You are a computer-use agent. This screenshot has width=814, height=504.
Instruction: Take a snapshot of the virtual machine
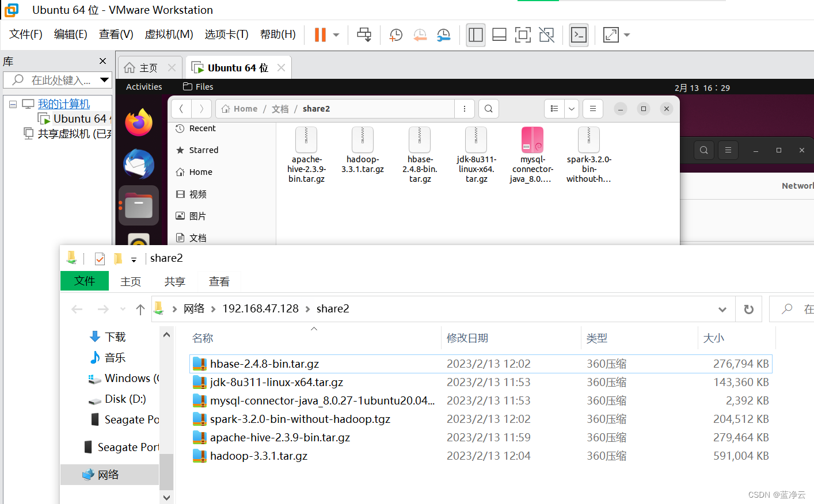[x=395, y=35]
